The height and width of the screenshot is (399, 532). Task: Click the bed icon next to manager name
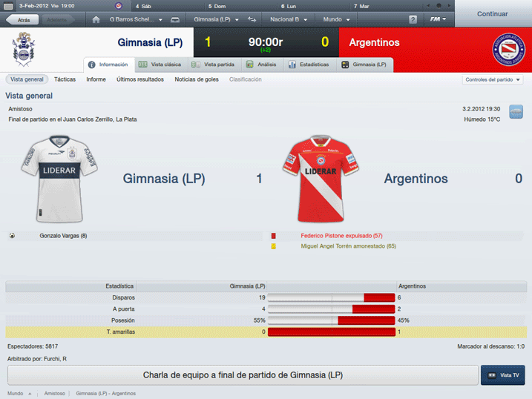pyautogui.click(x=175, y=20)
